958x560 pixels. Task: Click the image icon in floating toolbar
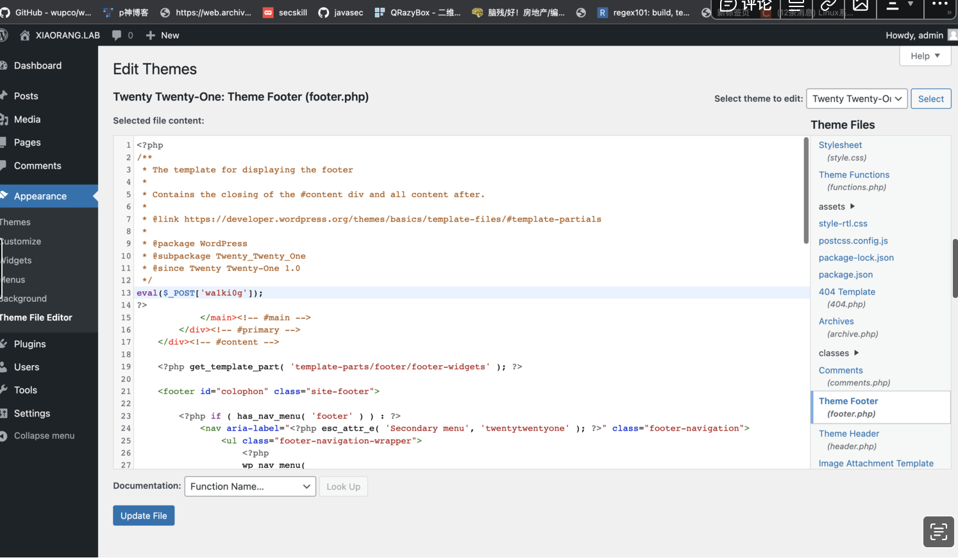(x=861, y=6)
